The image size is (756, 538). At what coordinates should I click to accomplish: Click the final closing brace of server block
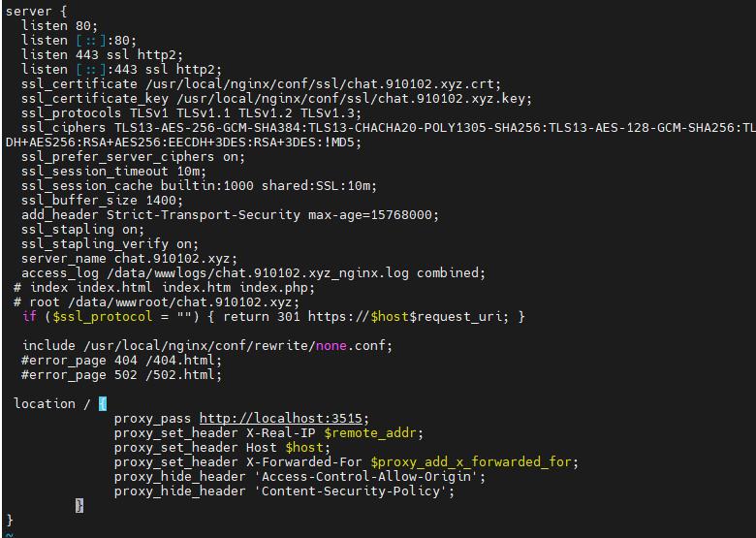pyautogui.click(x=10, y=521)
